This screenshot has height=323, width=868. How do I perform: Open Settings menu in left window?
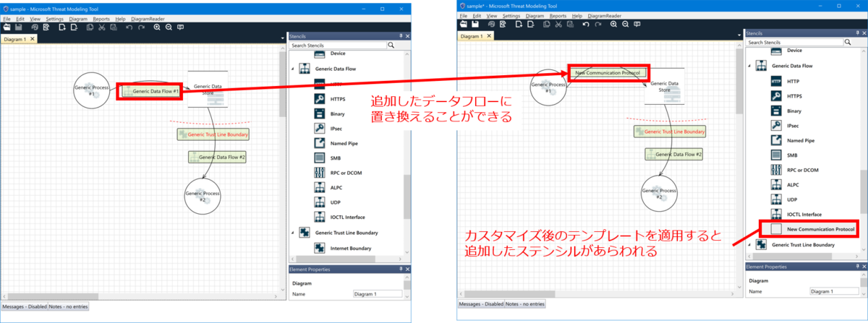[x=54, y=18]
